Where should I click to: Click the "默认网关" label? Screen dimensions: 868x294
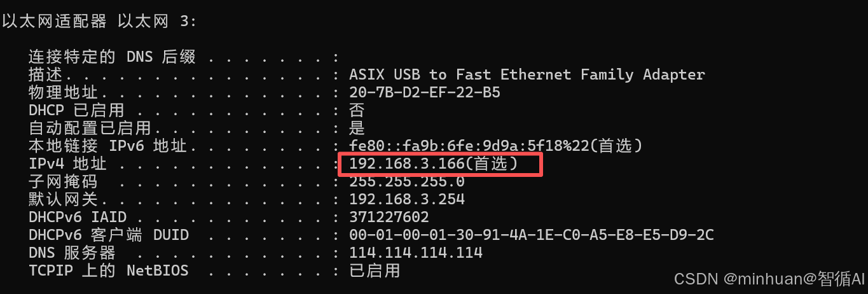pos(63,200)
